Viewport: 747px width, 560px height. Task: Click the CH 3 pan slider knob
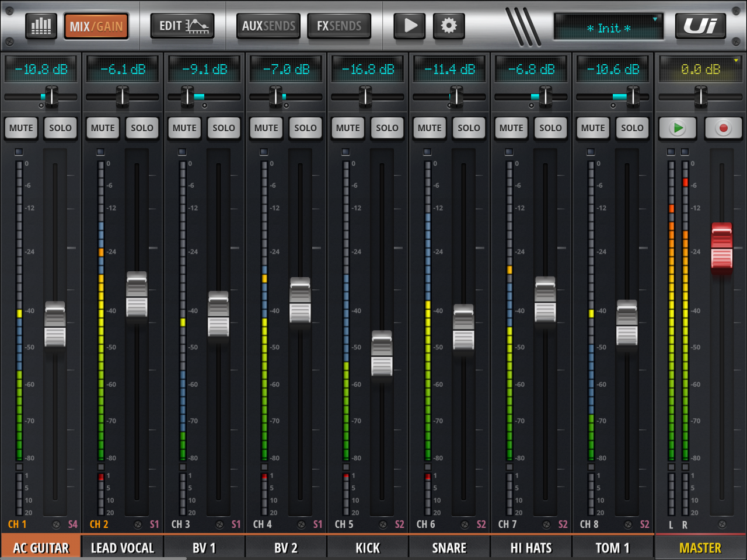[x=187, y=96]
